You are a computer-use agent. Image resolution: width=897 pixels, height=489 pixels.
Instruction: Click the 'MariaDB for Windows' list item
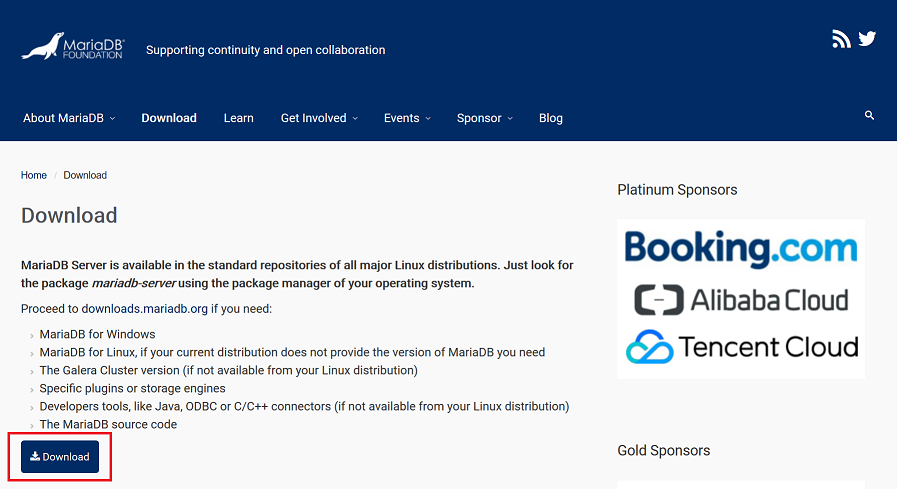point(97,334)
